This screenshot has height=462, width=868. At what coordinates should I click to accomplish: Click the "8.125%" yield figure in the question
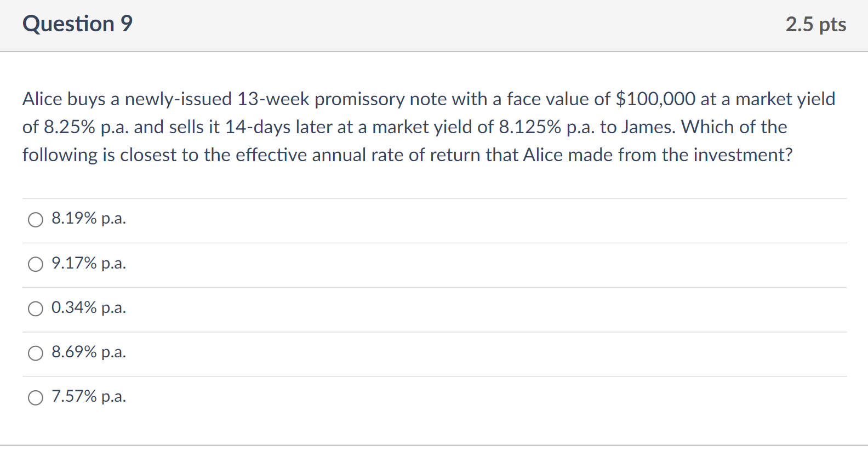(x=530, y=127)
